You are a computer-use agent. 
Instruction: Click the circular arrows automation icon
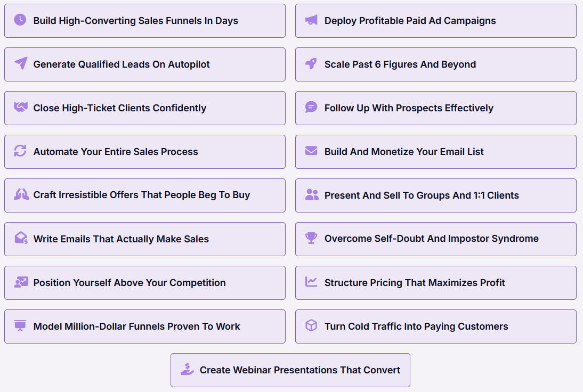click(x=20, y=151)
